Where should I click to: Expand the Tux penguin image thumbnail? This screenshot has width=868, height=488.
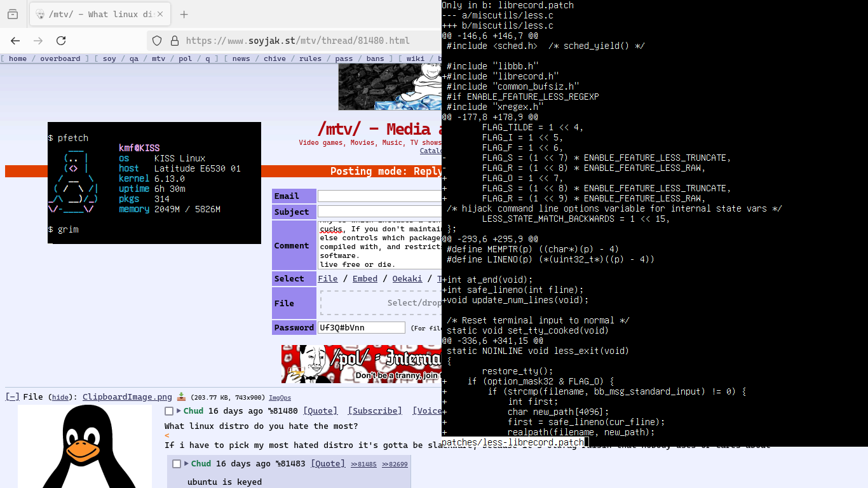[85, 446]
